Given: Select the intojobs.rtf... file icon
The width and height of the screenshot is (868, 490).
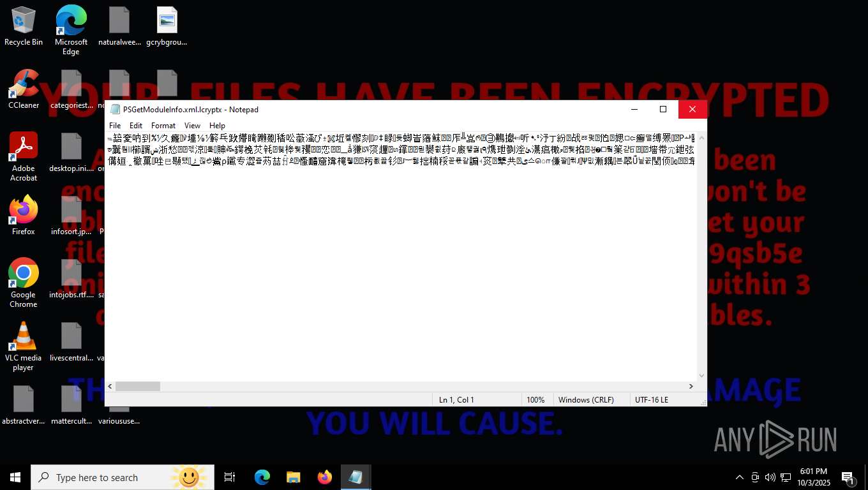Looking at the screenshot, I should pyautogui.click(x=71, y=279).
